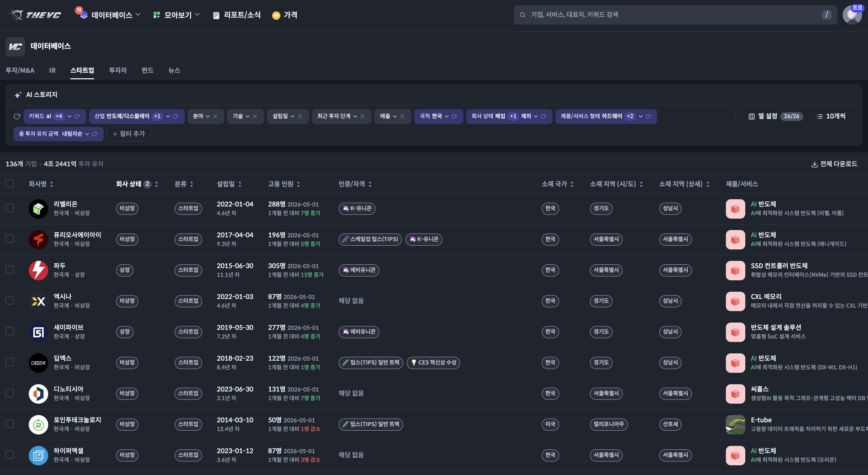Click the THE VC logo
Image resolution: width=868 pixels, height=475 pixels.
point(34,15)
